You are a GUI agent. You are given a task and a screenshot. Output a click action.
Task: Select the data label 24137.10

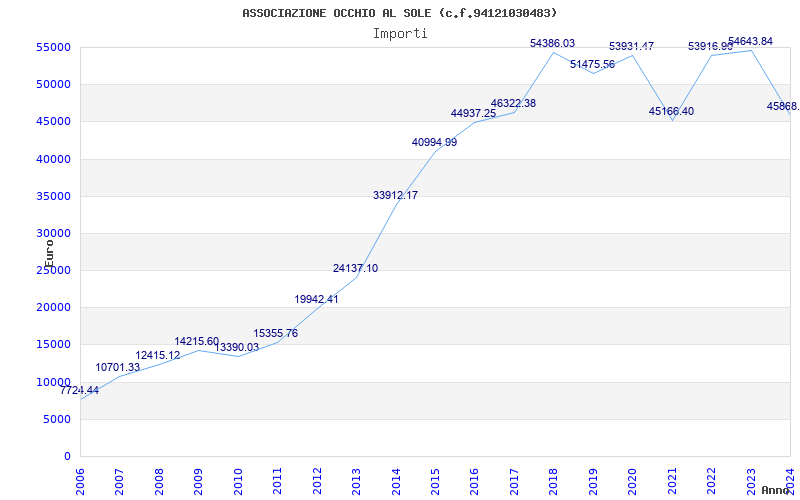356,268
